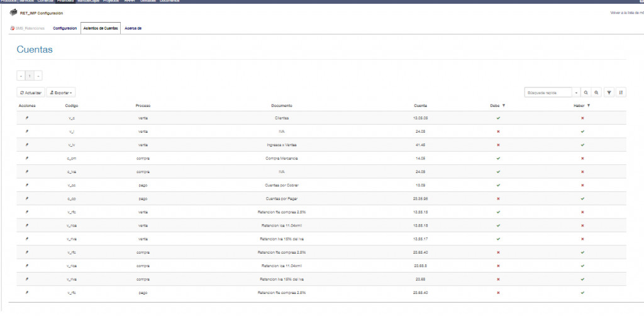Toggle Debe check for Compra Mercancia
The image size is (644, 316).
tap(498, 158)
